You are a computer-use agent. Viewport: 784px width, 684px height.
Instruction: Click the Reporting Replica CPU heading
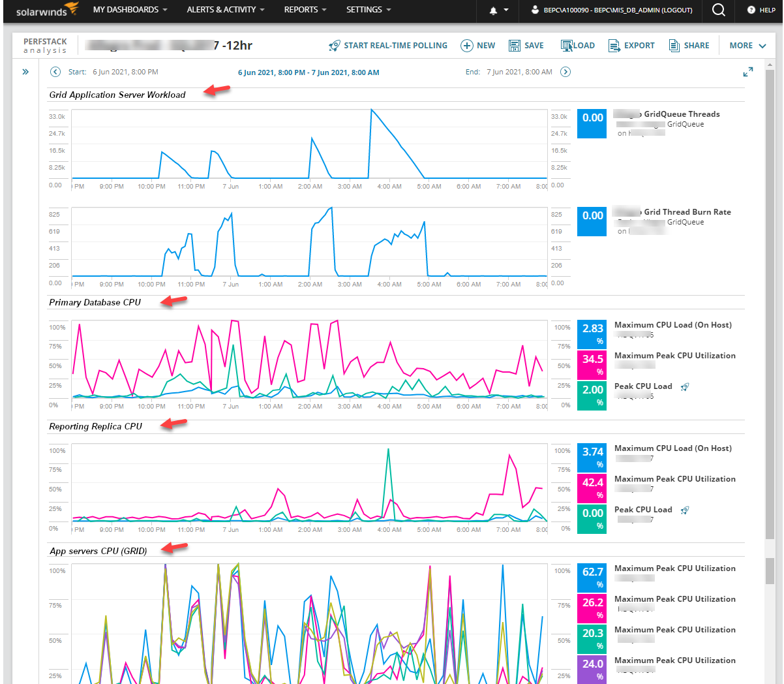96,426
